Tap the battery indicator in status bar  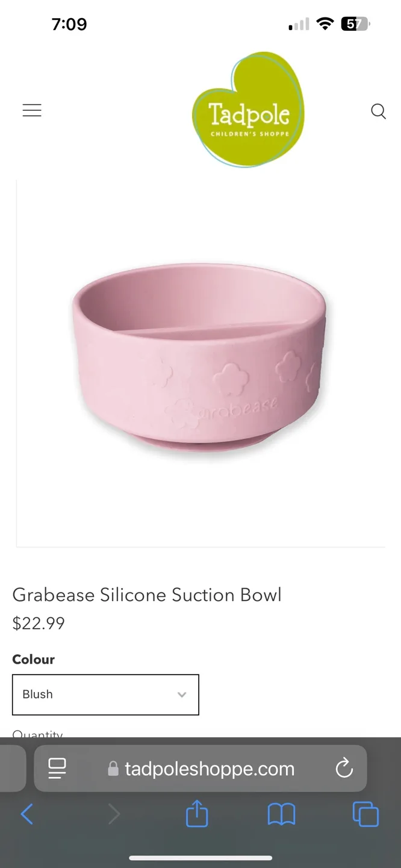(355, 24)
